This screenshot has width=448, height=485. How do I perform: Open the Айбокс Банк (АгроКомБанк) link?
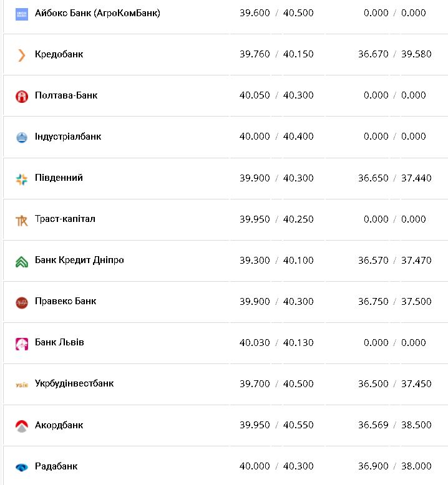coord(97,13)
